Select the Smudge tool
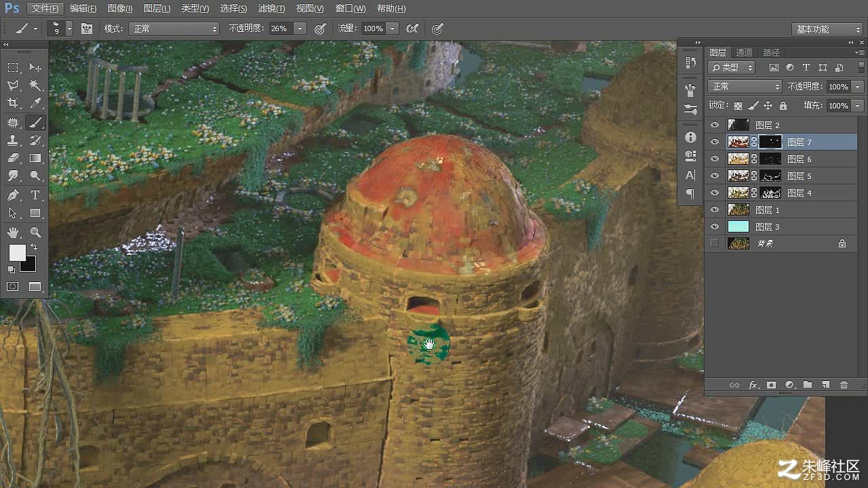Screen dimensions: 868x488 coord(13,176)
